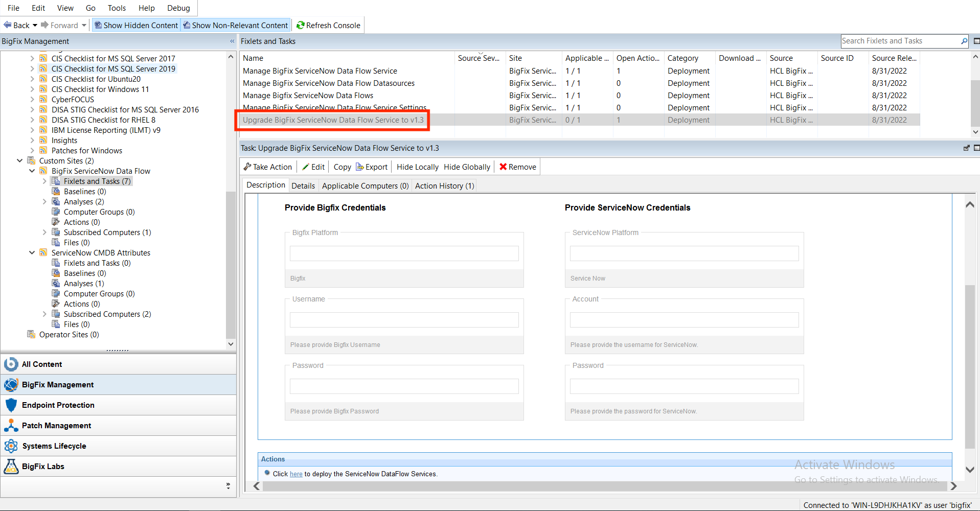Click the Bigfix Username input field
This screenshot has height=511, width=980.
404,320
